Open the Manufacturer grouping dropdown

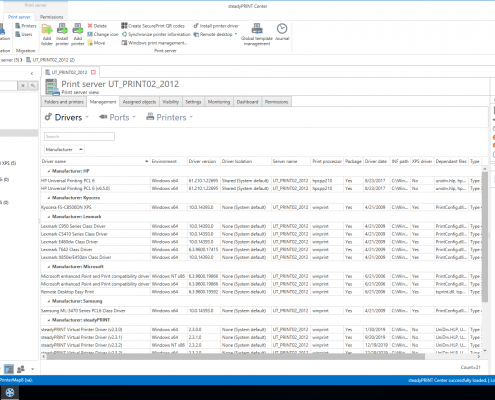[x=64, y=149]
